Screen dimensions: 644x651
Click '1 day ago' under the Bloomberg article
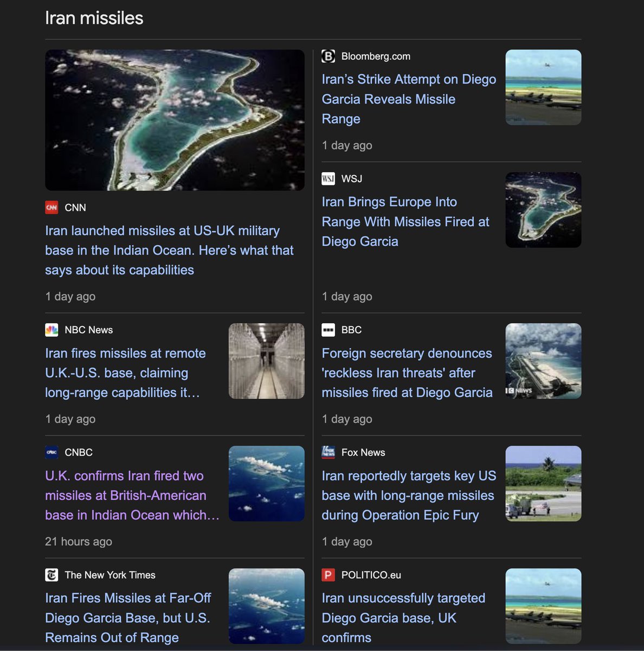click(347, 145)
